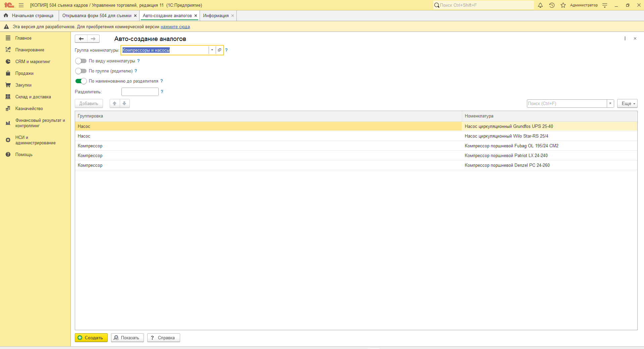
Task: Expand the Группа номенклатуры dropdown list
Action: pyautogui.click(x=212, y=50)
